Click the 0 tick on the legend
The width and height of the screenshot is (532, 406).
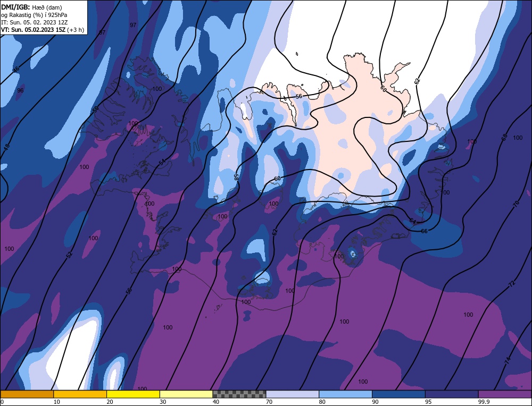[x=2, y=402]
